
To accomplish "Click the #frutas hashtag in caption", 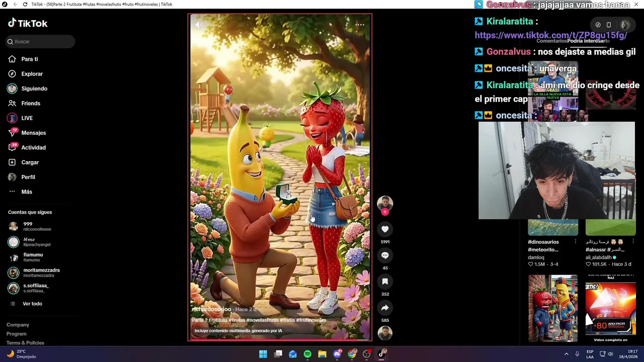I will [x=237, y=320].
